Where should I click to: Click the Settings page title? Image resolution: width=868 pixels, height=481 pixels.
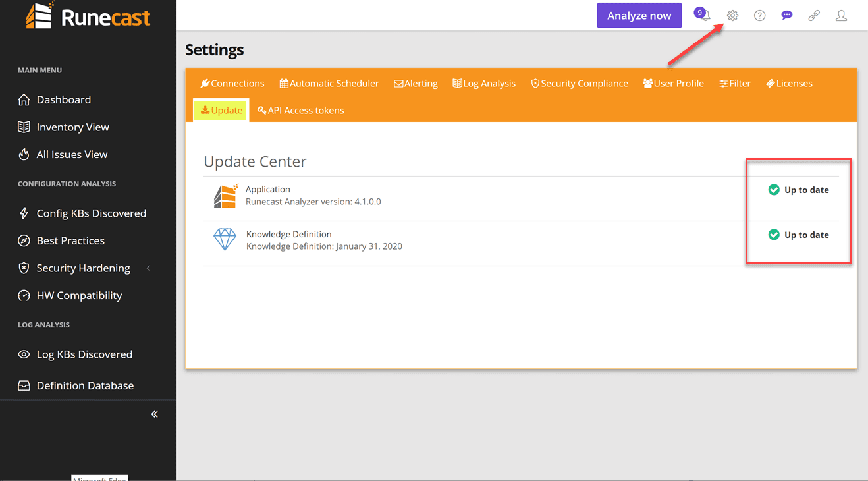215,50
